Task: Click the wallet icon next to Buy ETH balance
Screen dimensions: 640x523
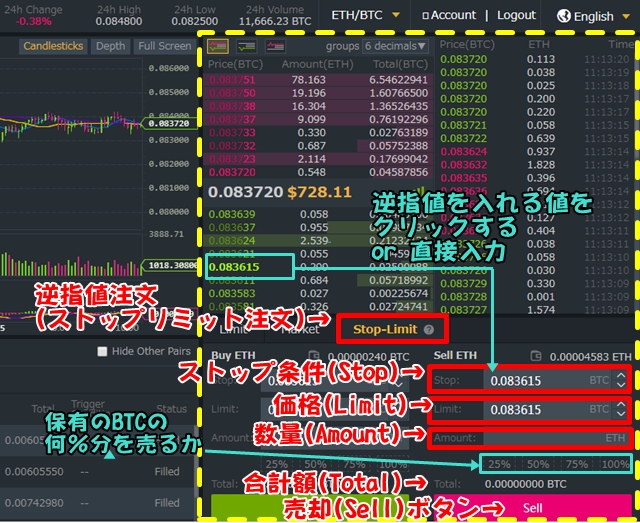Action: point(314,356)
